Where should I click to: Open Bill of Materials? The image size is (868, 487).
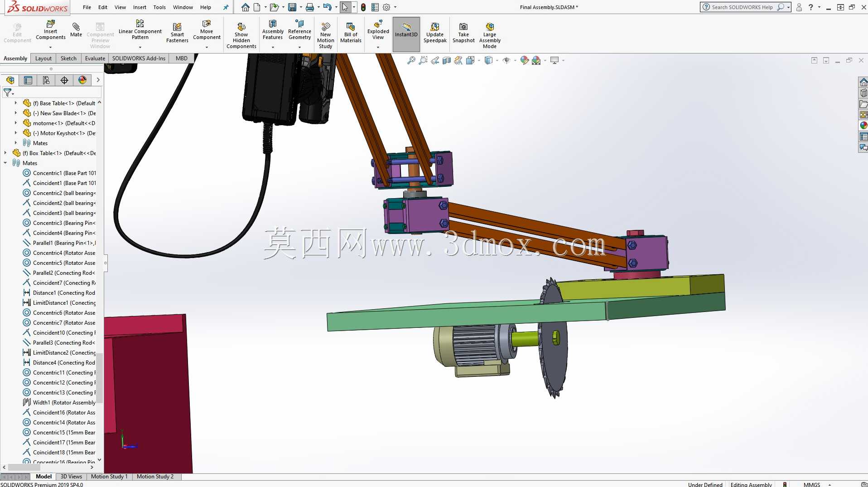pyautogui.click(x=351, y=33)
